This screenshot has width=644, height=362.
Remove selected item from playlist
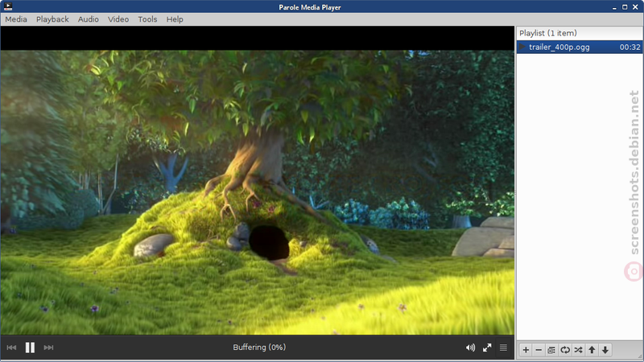539,350
